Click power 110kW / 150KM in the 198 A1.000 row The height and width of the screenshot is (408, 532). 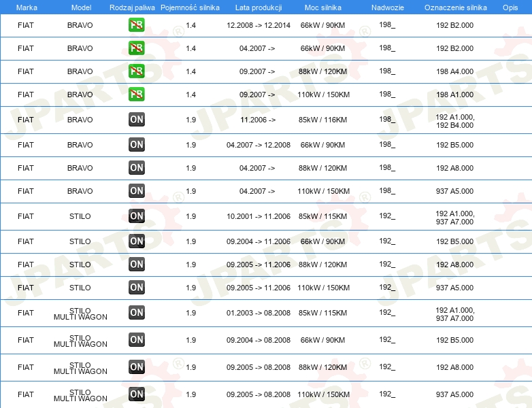pos(323,95)
